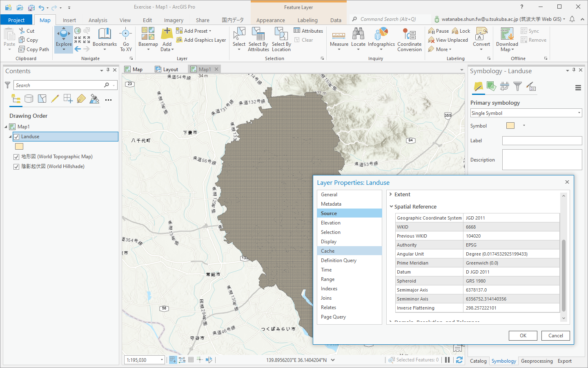Collapse the Landuse layer legend
Screen dimensions: 588x368
click(x=10, y=137)
